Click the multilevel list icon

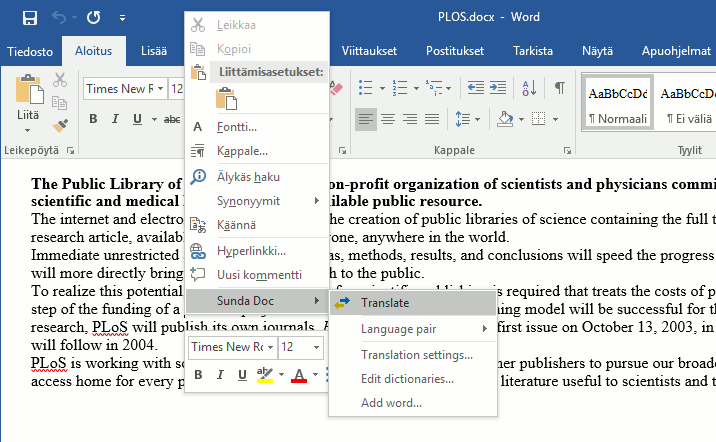click(434, 87)
